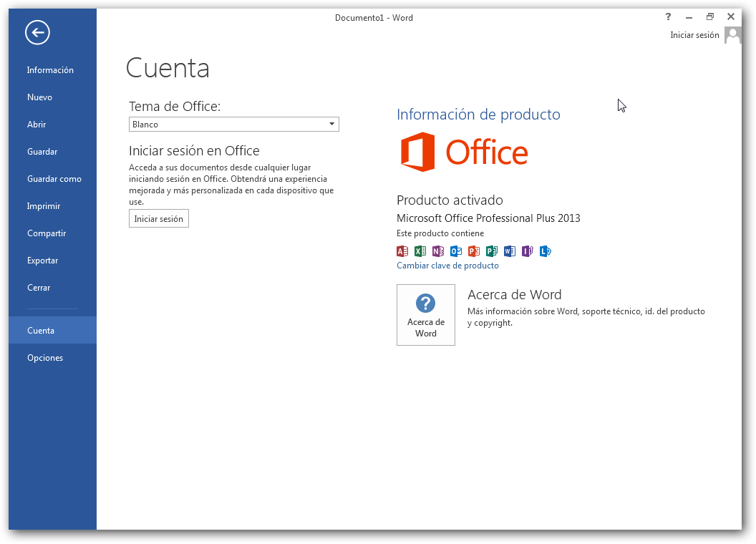The height and width of the screenshot is (544, 756).
Task: Click the Word icon under product contents
Action: pyautogui.click(x=509, y=251)
